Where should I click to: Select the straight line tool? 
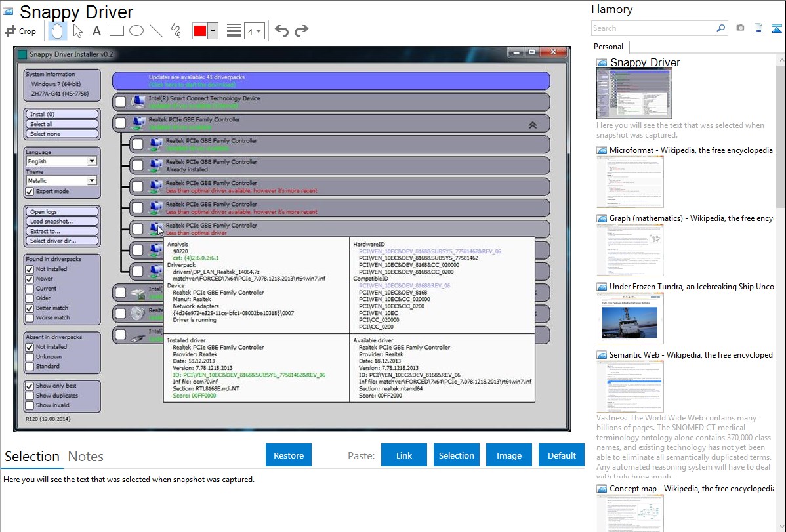(156, 31)
